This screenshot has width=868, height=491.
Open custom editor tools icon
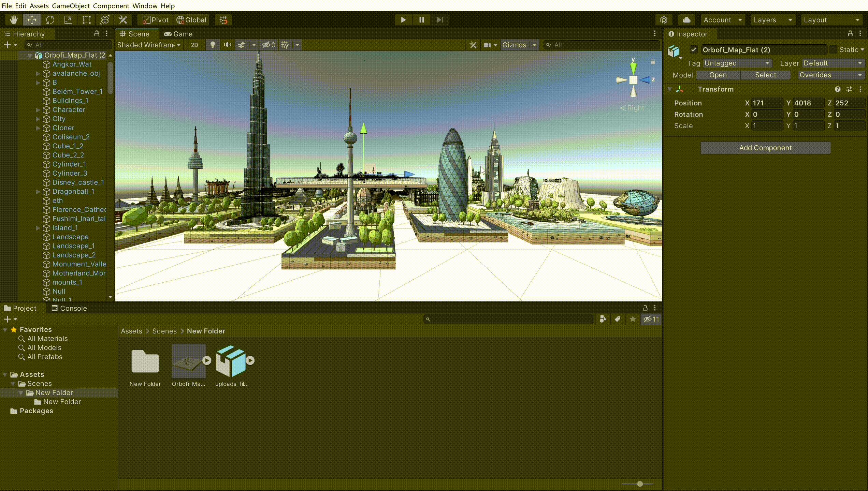click(x=123, y=20)
